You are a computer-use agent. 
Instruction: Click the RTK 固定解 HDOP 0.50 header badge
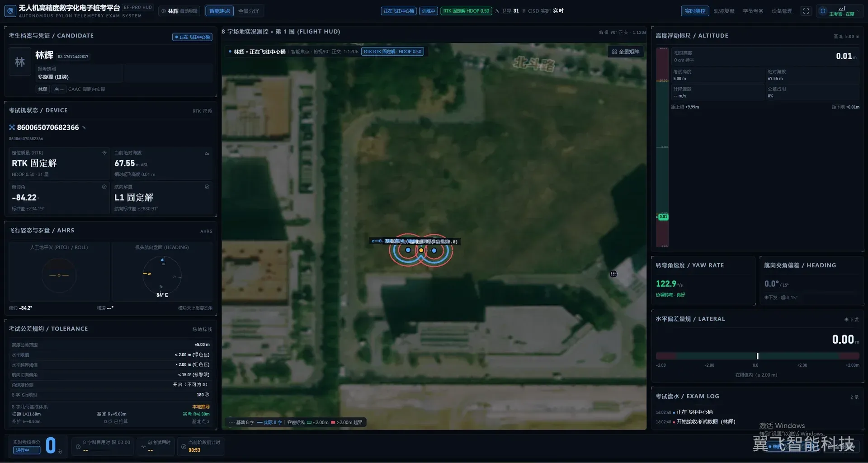tap(466, 11)
